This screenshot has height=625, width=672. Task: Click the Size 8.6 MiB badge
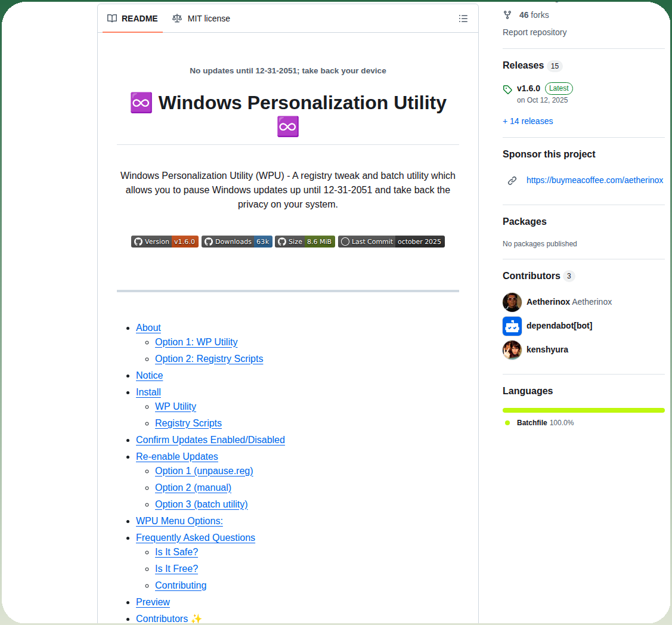(305, 242)
